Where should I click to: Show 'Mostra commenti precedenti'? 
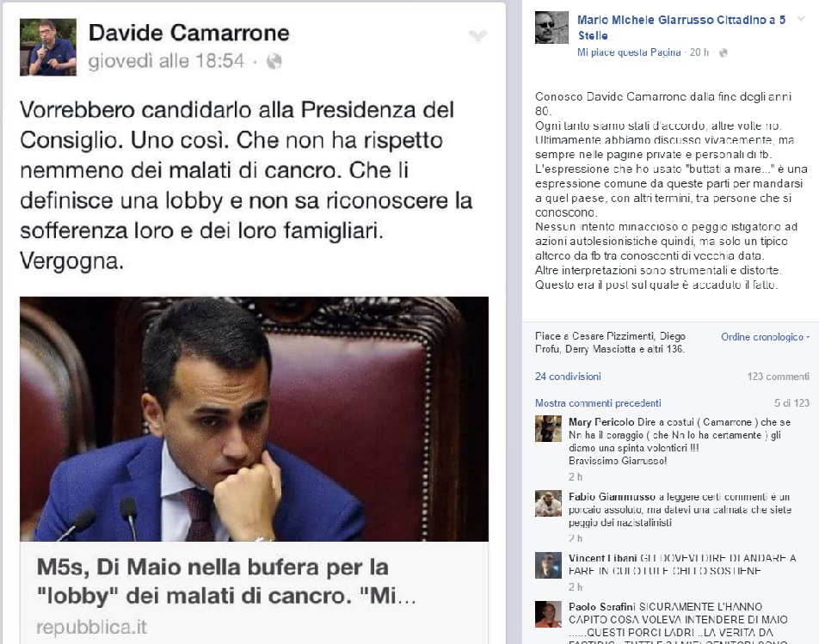point(598,403)
